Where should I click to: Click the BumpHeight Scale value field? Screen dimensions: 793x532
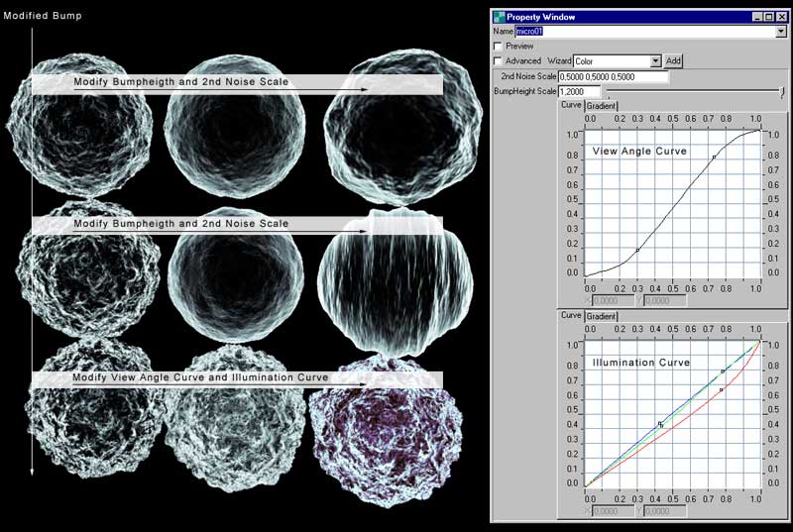click(579, 91)
